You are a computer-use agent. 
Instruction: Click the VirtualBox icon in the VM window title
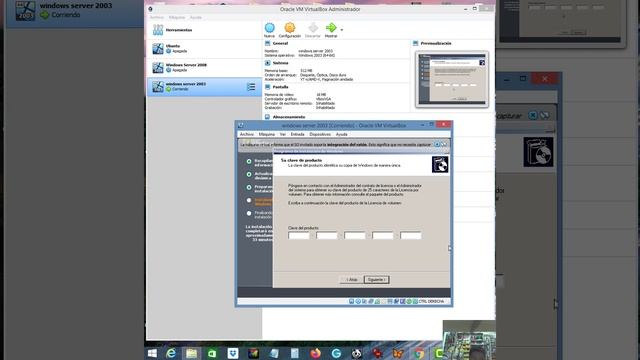pos(241,125)
